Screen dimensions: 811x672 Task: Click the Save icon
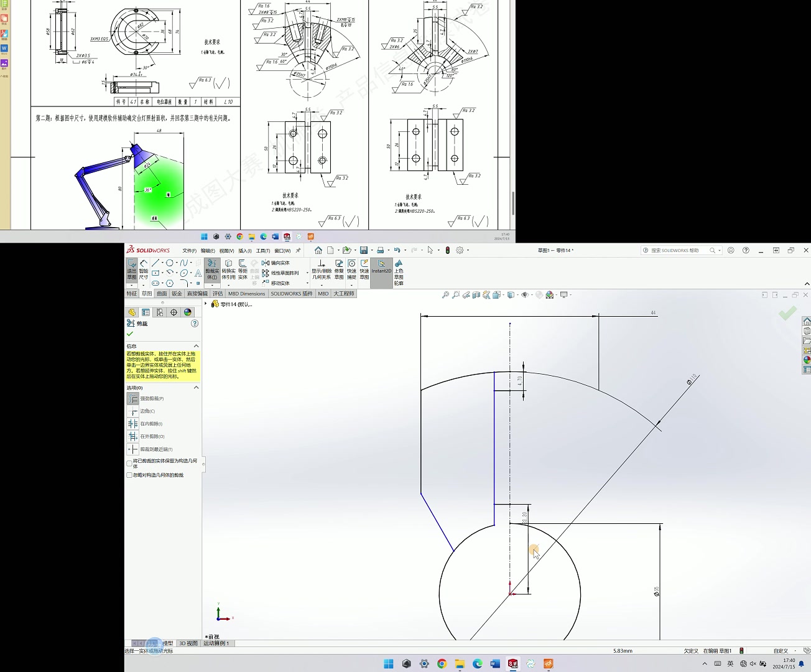click(364, 250)
